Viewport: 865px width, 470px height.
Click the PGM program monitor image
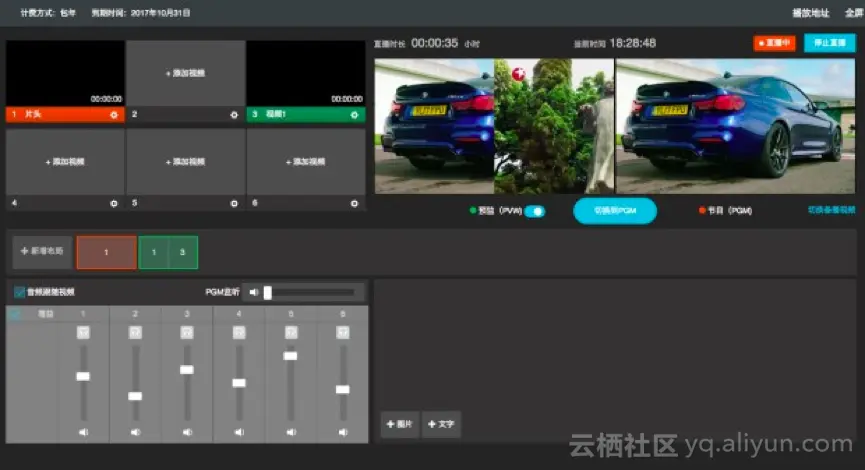pos(735,126)
